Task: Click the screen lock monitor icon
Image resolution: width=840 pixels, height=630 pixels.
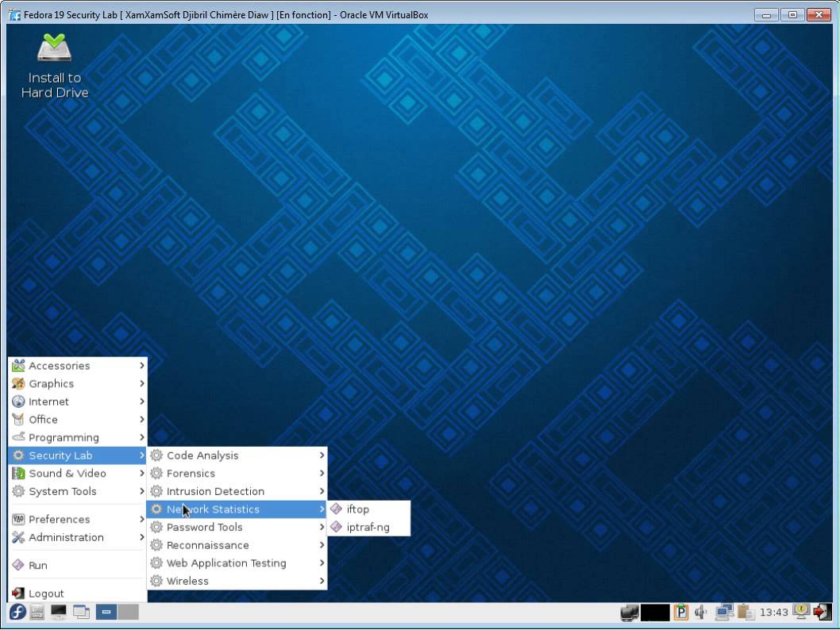Action: [x=801, y=611]
